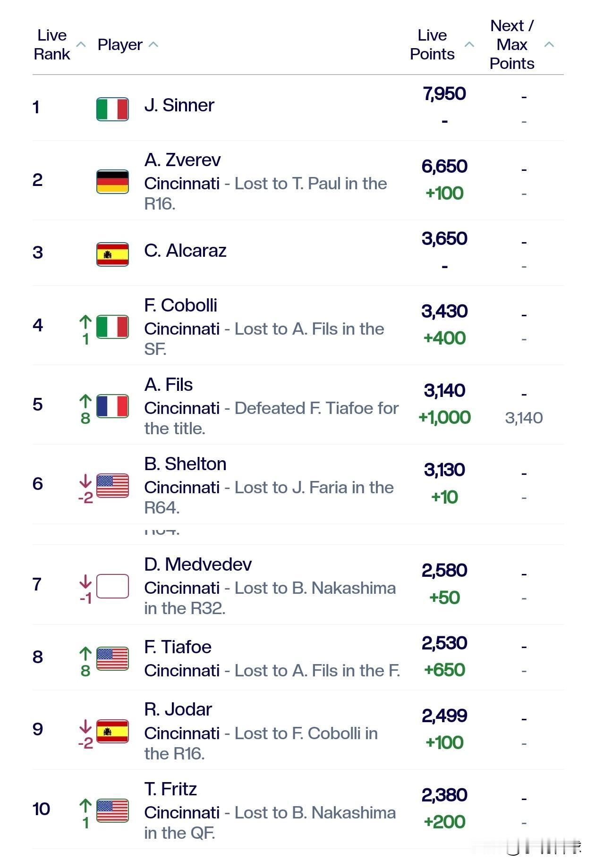595x868 pixels.
Task: Open J. Sinner player name
Action: [x=179, y=105]
